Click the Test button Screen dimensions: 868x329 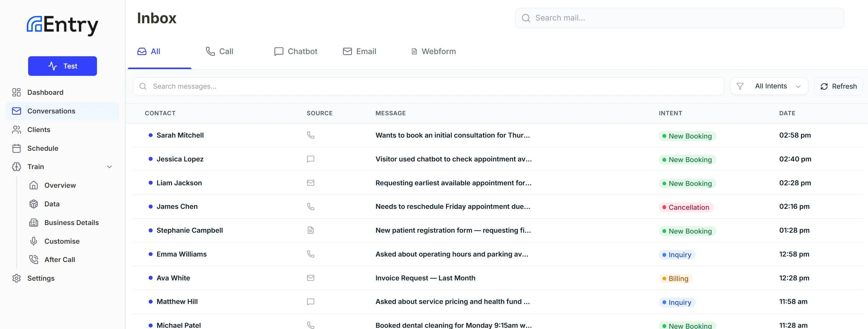[x=62, y=66]
